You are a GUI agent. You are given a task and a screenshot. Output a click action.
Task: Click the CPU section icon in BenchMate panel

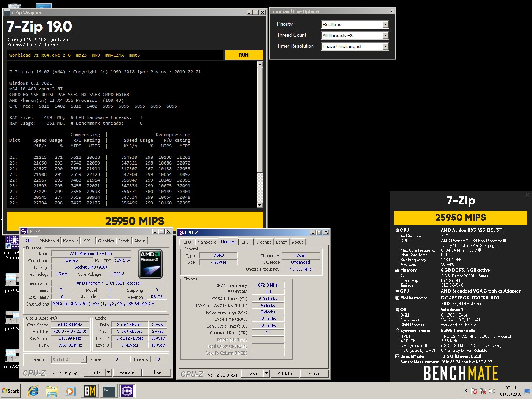click(397, 230)
